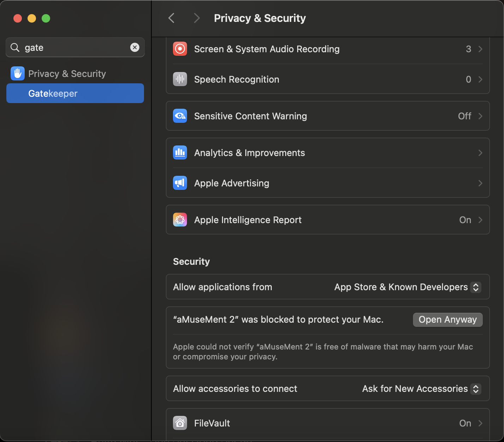This screenshot has width=504, height=442.
Task: Click the Open Anyway button
Action: [448, 319]
